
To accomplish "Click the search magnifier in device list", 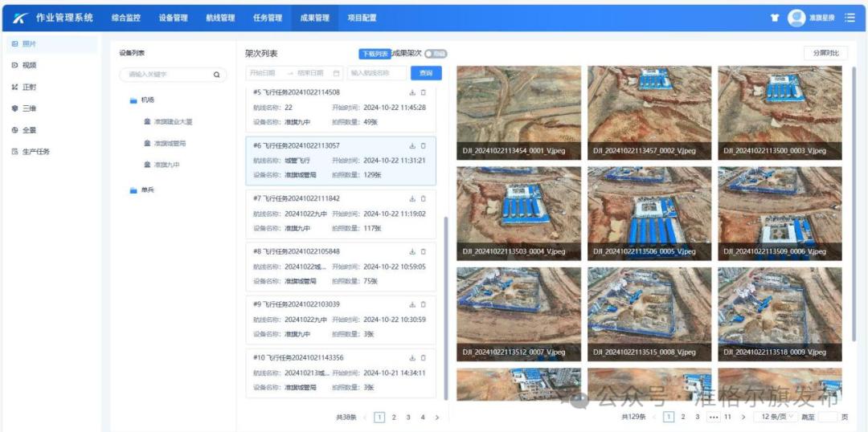I will pos(216,75).
